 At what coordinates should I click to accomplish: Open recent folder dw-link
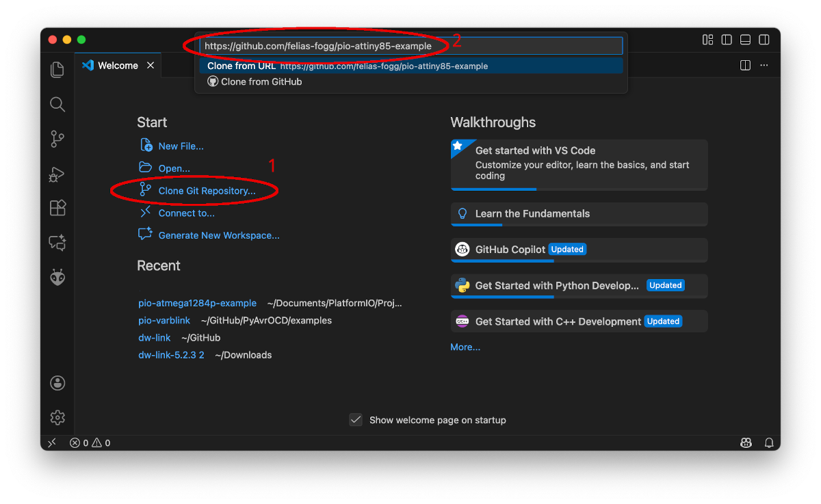pos(155,337)
